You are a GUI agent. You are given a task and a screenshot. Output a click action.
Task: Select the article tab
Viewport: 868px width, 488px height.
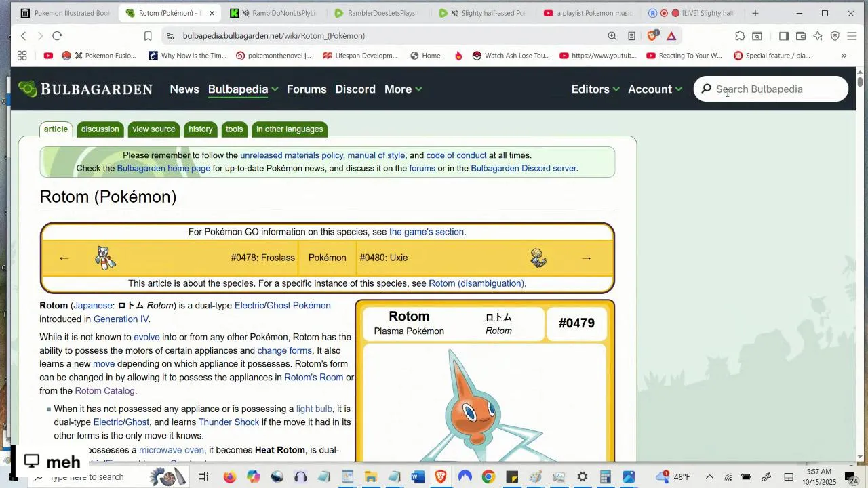pos(56,129)
